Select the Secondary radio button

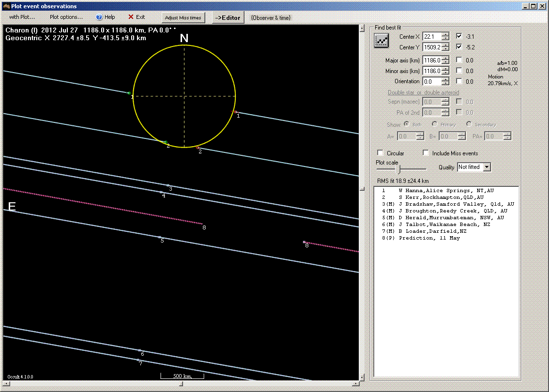469,124
